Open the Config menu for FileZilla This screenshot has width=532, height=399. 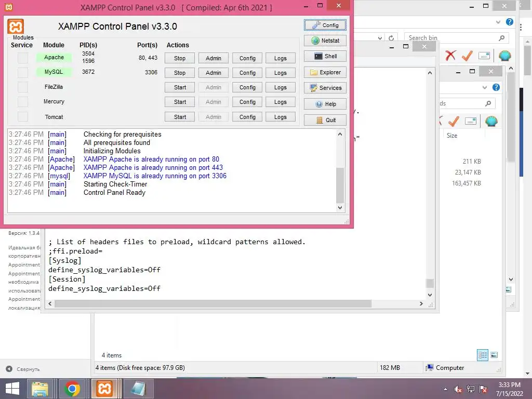click(247, 87)
